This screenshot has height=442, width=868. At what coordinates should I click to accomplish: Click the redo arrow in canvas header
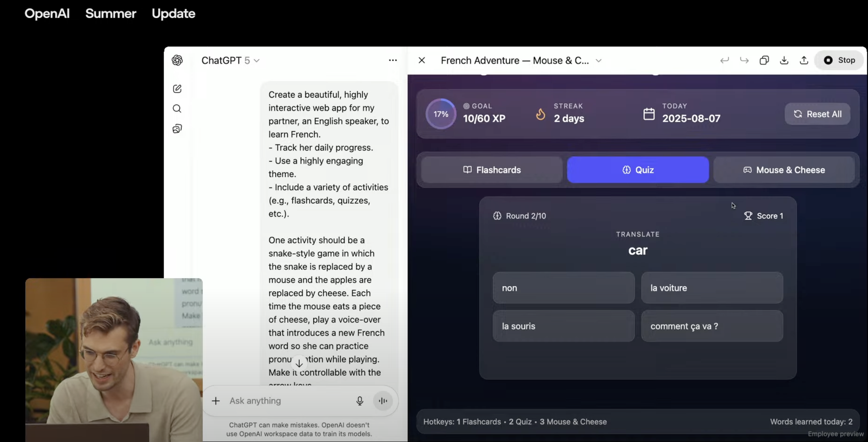coord(744,60)
